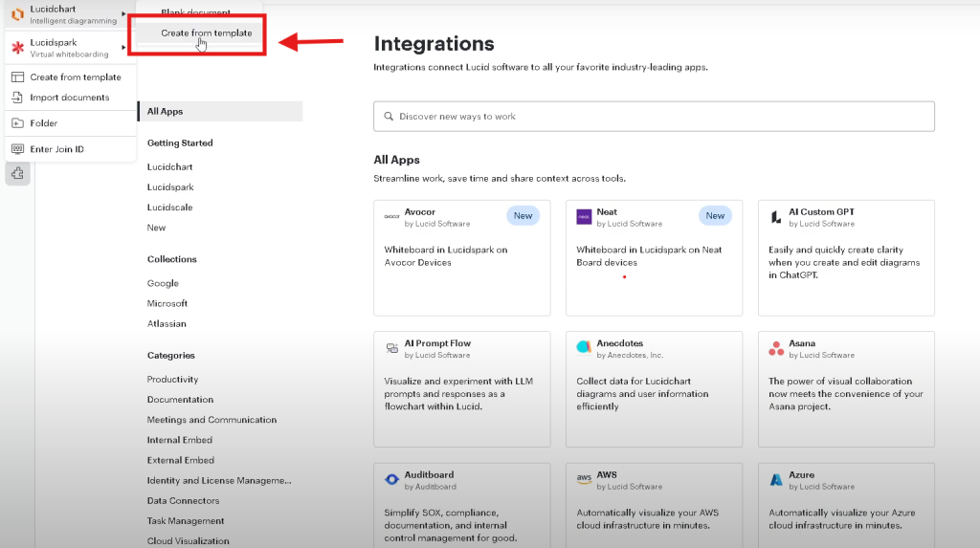
Task: Open the Azure card title
Action: pyautogui.click(x=801, y=475)
